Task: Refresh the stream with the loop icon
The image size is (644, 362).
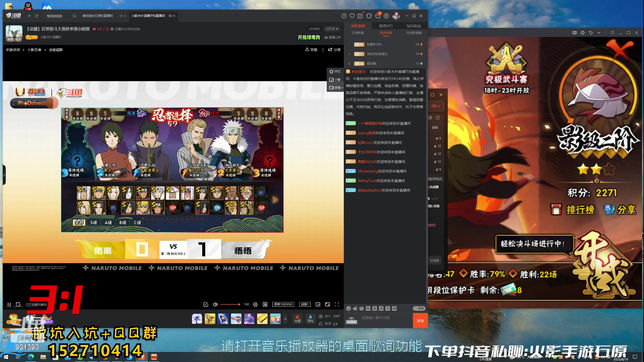Action: [18, 304]
